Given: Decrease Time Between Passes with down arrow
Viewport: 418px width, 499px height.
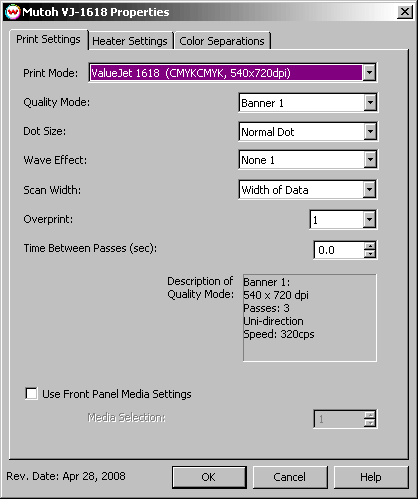Looking at the screenshot, I should click(370, 254).
